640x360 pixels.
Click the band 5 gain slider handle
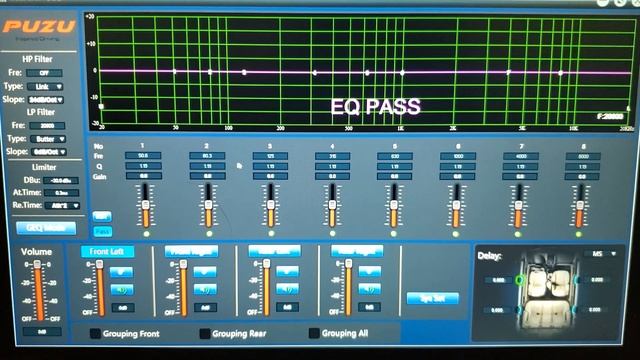[x=394, y=205]
